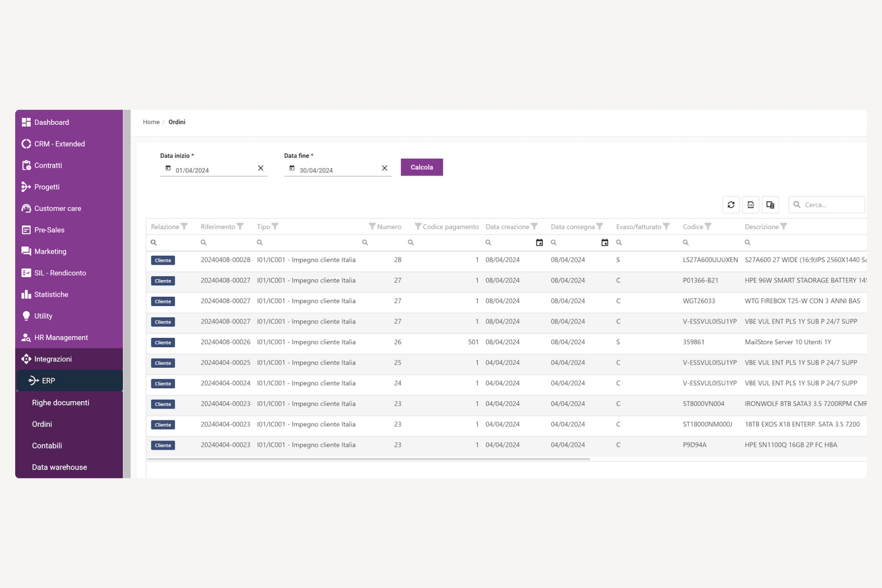Filter the Codice pagamento column

pyautogui.click(x=418, y=226)
